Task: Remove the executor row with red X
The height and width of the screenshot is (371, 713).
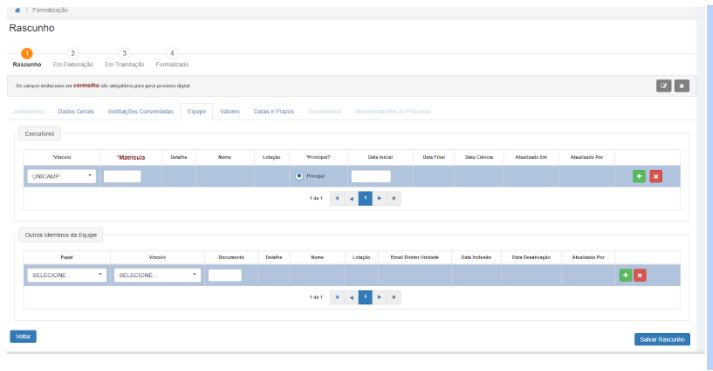Action: [x=656, y=176]
